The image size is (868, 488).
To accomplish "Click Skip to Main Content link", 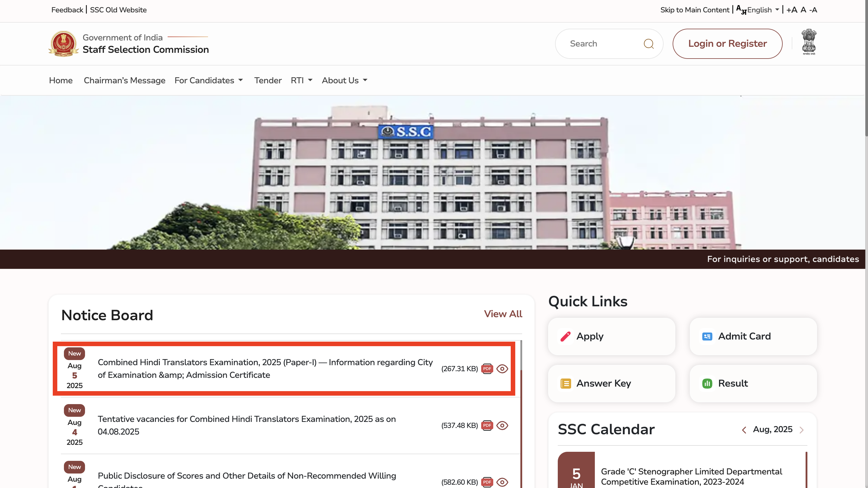I will point(694,10).
